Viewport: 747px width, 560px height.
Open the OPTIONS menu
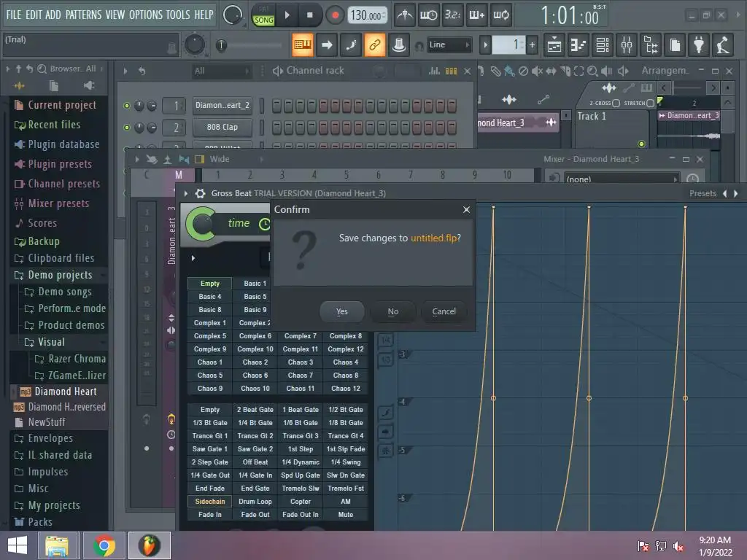click(x=146, y=15)
